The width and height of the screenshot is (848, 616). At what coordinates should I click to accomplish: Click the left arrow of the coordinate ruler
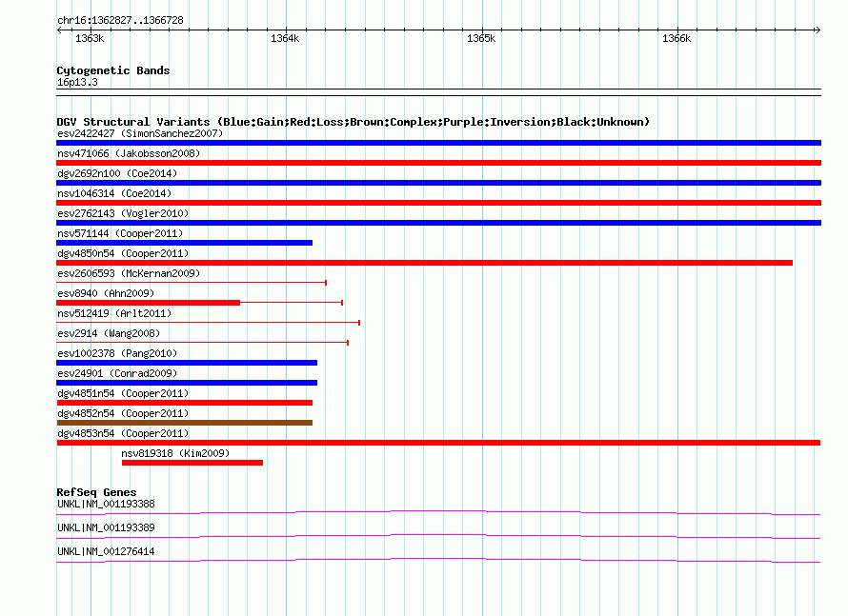[59, 30]
